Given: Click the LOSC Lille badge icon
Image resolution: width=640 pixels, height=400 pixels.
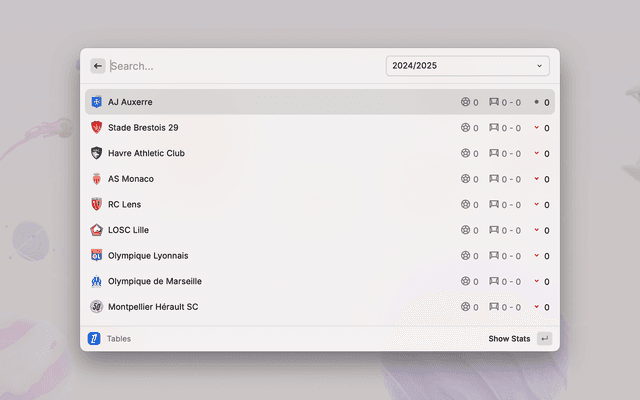Looking at the screenshot, I should (x=97, y=230).
